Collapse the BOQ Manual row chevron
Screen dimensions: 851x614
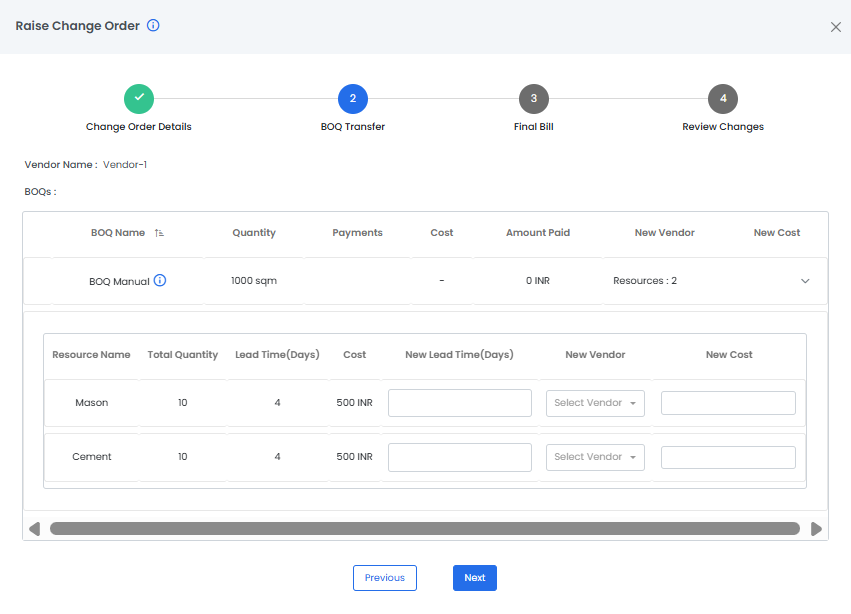805,281
